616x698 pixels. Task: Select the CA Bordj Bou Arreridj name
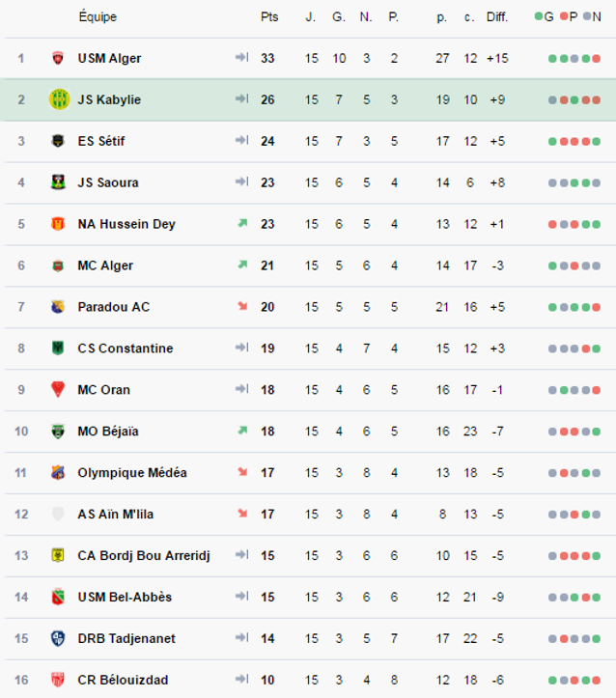click(144, 555)
